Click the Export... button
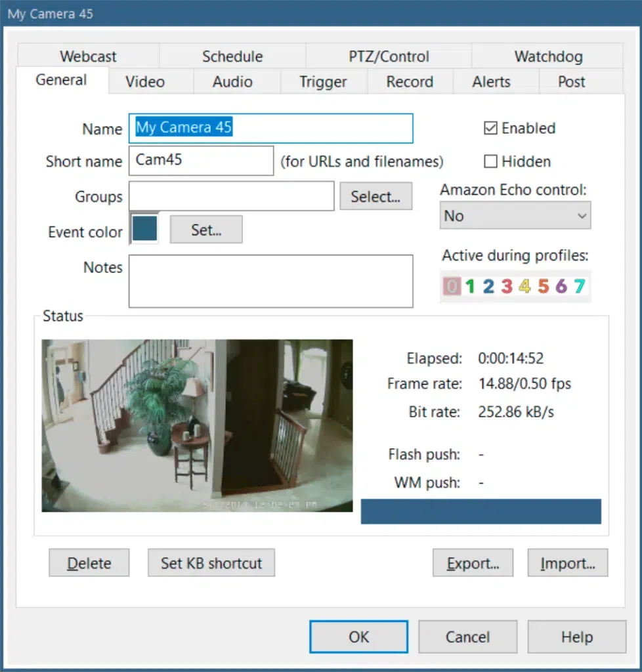Screen dimensions: 642x672 pos(473,563)
